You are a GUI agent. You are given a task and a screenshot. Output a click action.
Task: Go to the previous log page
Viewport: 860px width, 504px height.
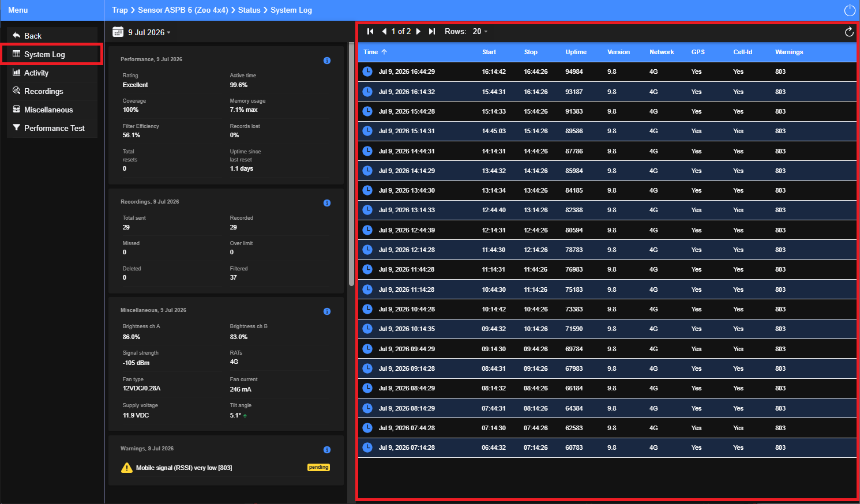(x=384, y=31)
